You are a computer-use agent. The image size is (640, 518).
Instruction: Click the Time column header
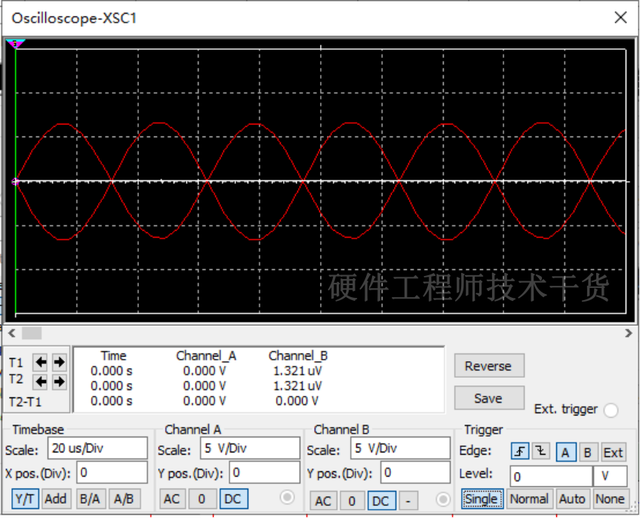[113, 356]
